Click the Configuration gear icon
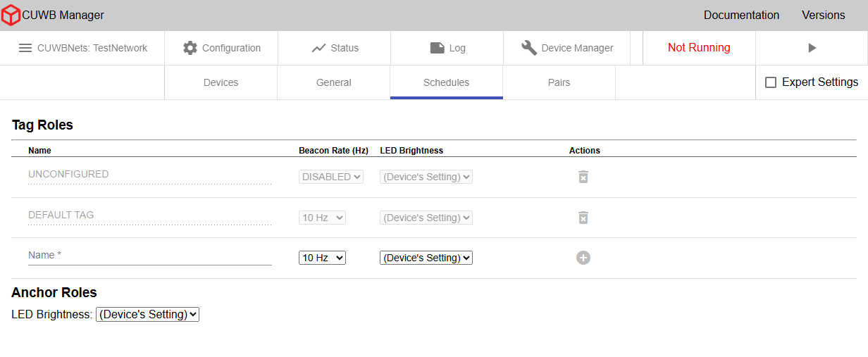The height and width of the screenshot is (357, 868). [190, 48]
